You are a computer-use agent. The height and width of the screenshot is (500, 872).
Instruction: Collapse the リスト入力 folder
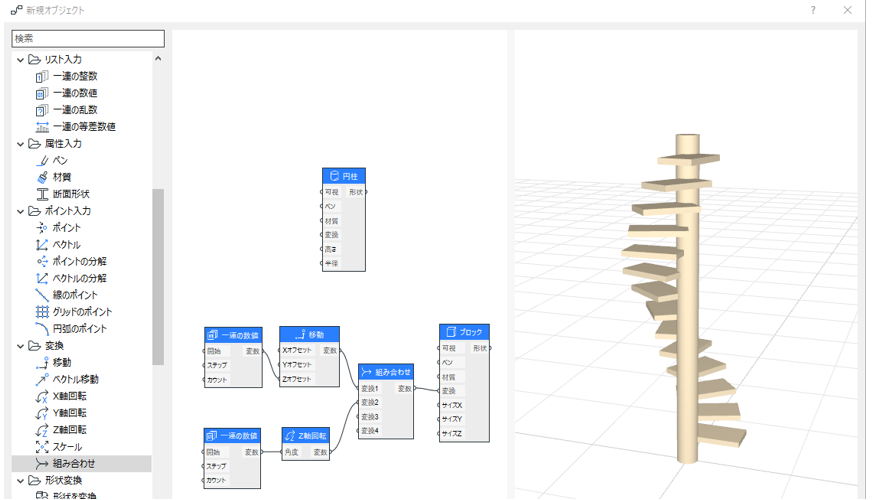(21, 60)
